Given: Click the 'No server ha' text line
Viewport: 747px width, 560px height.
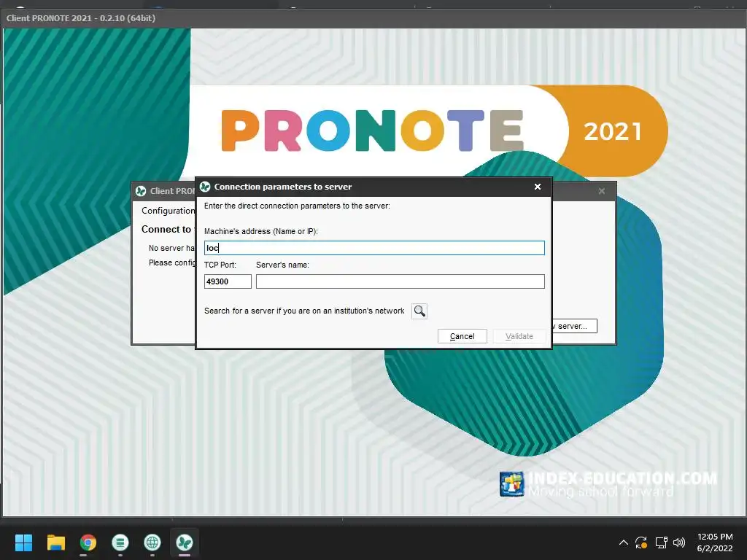Looking at the screenshot, I should pos(171,248).
